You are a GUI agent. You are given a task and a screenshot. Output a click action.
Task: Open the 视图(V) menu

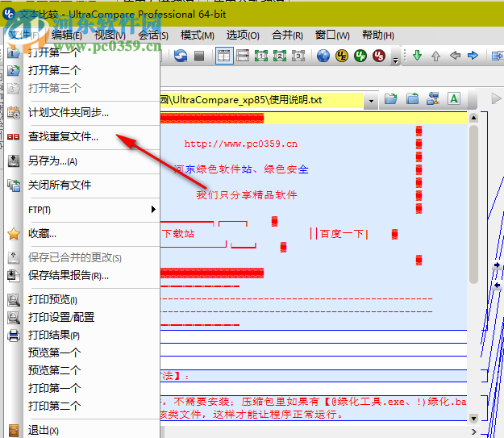[x=110, y=35]
